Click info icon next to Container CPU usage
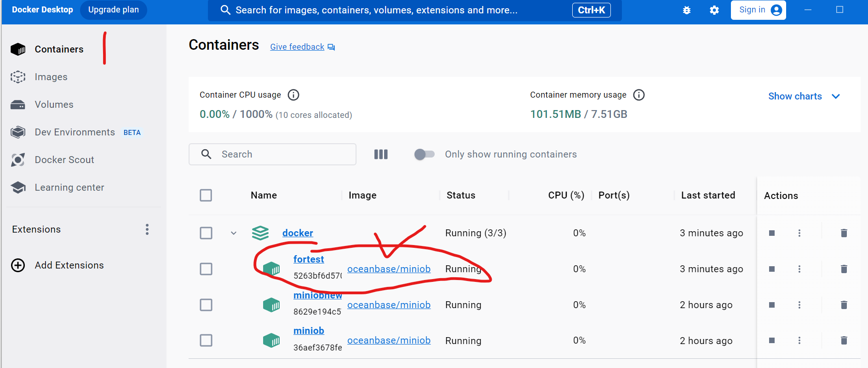This screenshot has width=868, height=368. [x=293, y=95]
